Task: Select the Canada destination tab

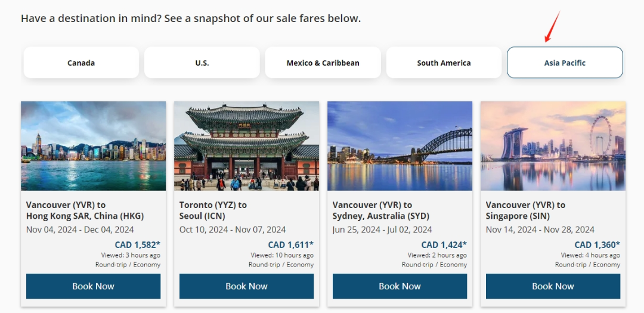Action: pyautogui.click(x=81, y=63)
